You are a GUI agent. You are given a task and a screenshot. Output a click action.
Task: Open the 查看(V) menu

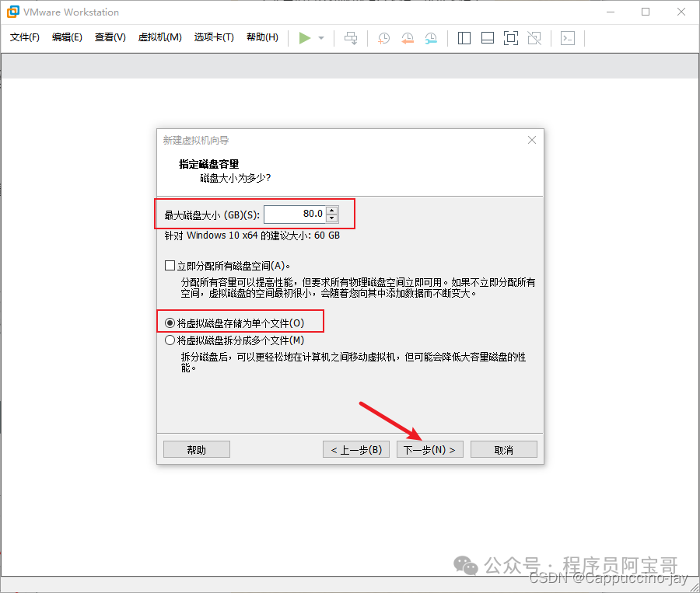(110, 37)
